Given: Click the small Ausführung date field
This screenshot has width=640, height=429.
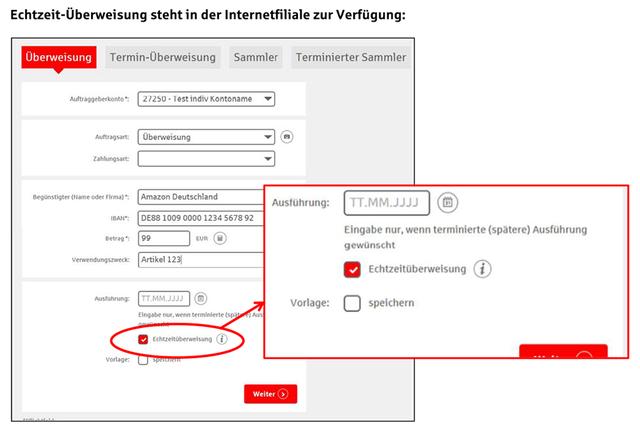Looking at the screenshot, I should [x=164, y=299].
